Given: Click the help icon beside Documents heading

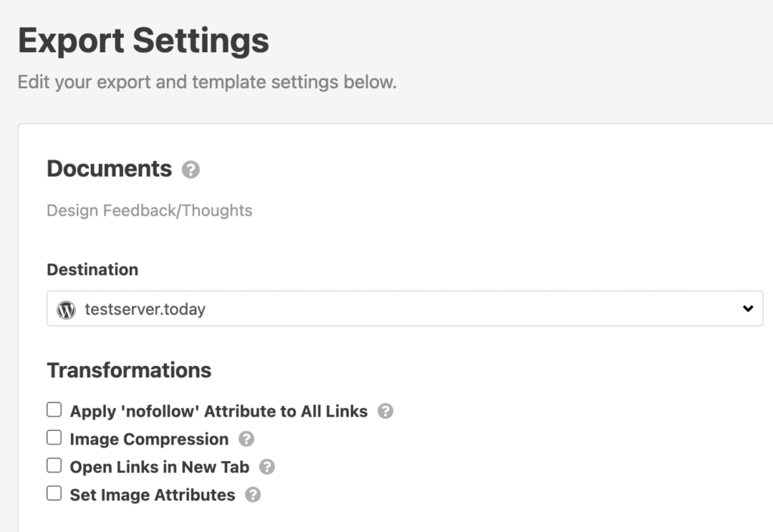Looking at the screenshot, I should tap(191, 170).
